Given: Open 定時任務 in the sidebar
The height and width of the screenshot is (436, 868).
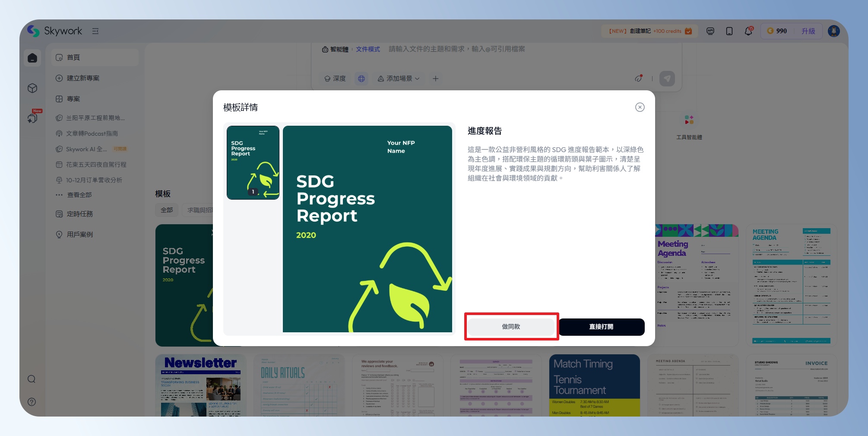Looking at the screenshot, I should [79, 214].
